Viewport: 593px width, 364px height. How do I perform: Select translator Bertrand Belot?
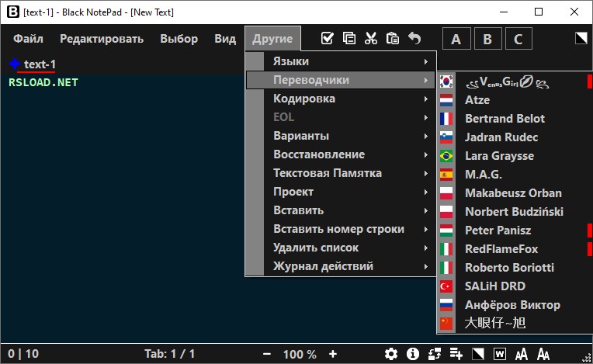pyautogui.click(x=515, y=119)
